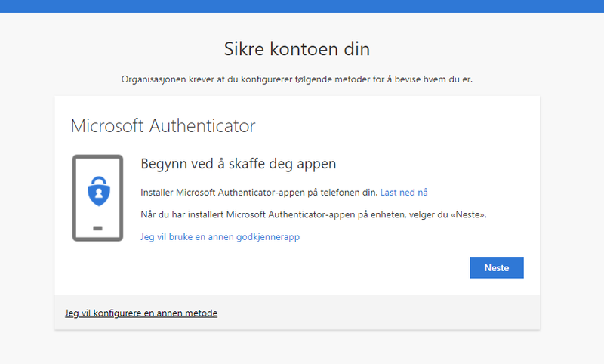
Task: Select 'Jeg vil konfigurere en annen metode'
Action: (141, 313)
